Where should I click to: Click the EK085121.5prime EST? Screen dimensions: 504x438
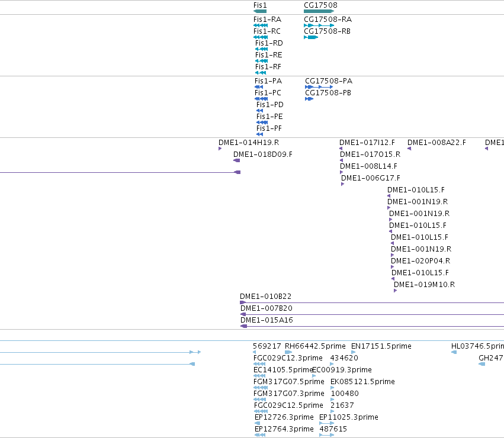(332, 388)
